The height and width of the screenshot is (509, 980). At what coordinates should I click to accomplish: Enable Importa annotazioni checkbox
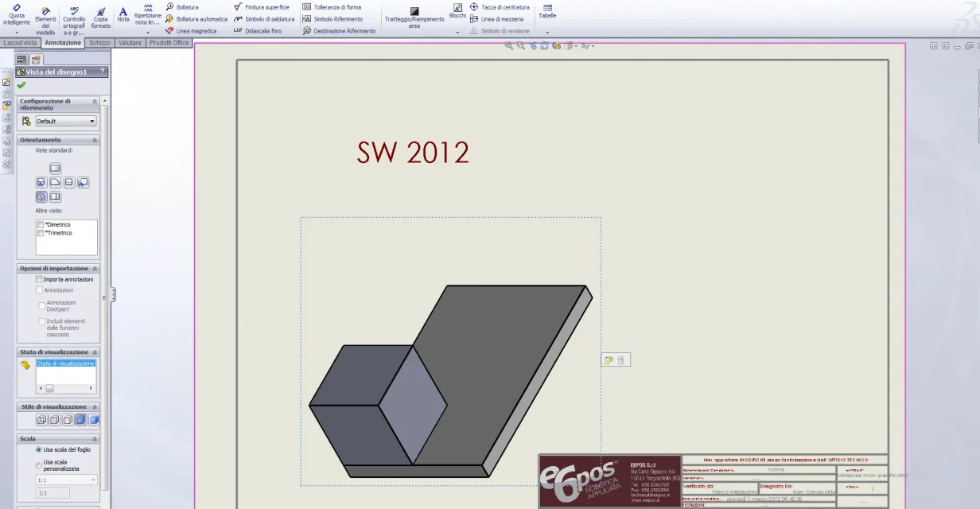point(39,279)
